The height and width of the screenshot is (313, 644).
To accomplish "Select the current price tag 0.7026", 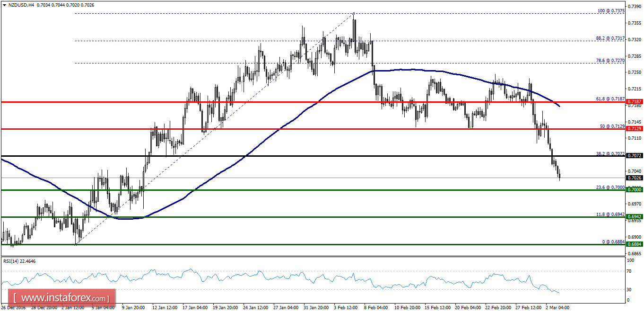I will pyautogui.click(x=634, y=178).
